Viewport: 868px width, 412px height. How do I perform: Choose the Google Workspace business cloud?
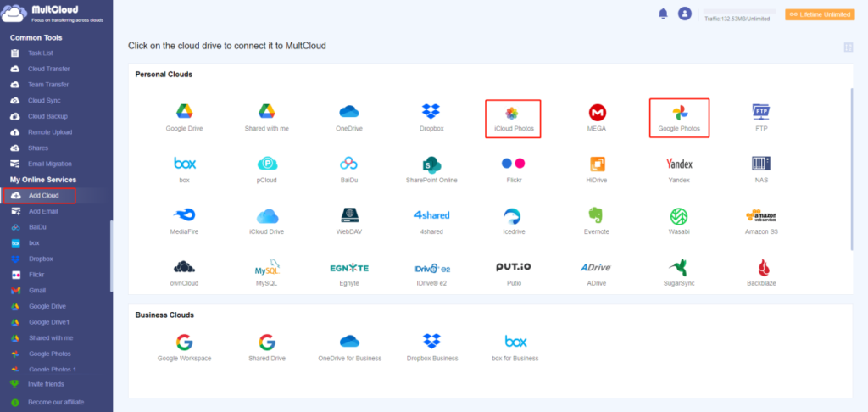(184, 342)
